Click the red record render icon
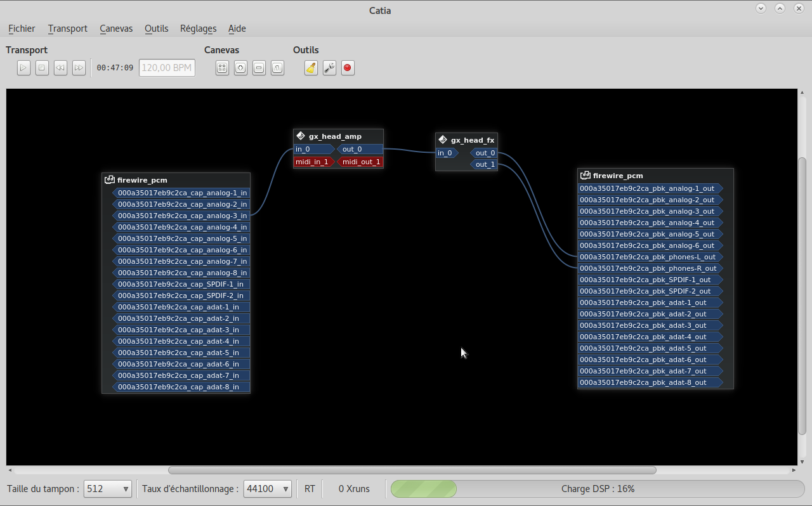The width and height of the screenshot is (812, 506). tap(348, 68)
